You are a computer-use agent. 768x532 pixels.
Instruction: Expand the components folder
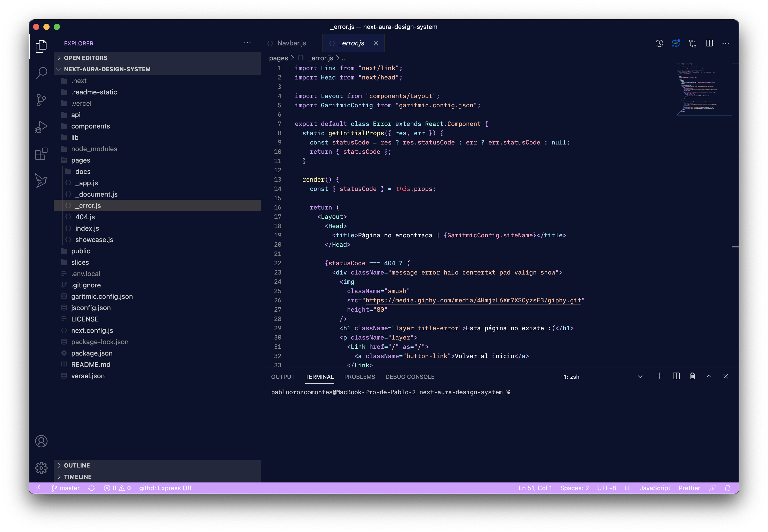(157, 126)
